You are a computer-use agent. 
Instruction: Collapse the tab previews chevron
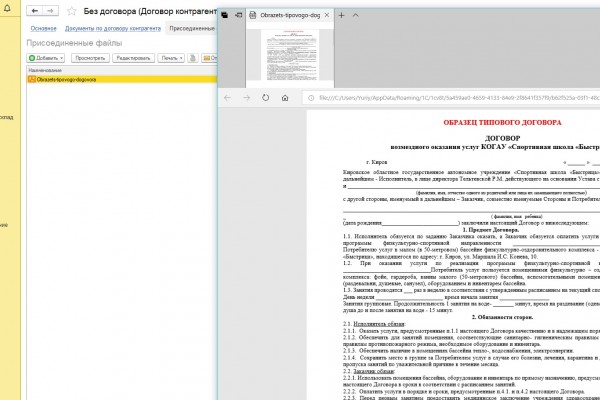[x=355, y=15]
